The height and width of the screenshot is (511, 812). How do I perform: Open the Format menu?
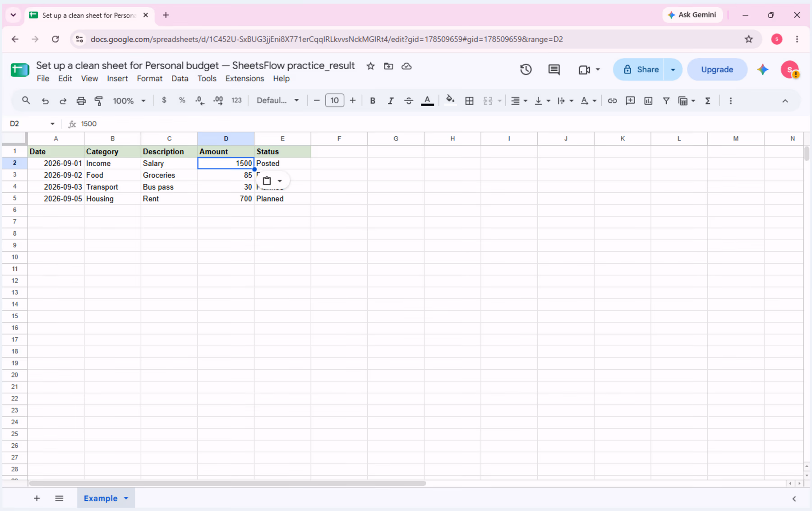149,79
